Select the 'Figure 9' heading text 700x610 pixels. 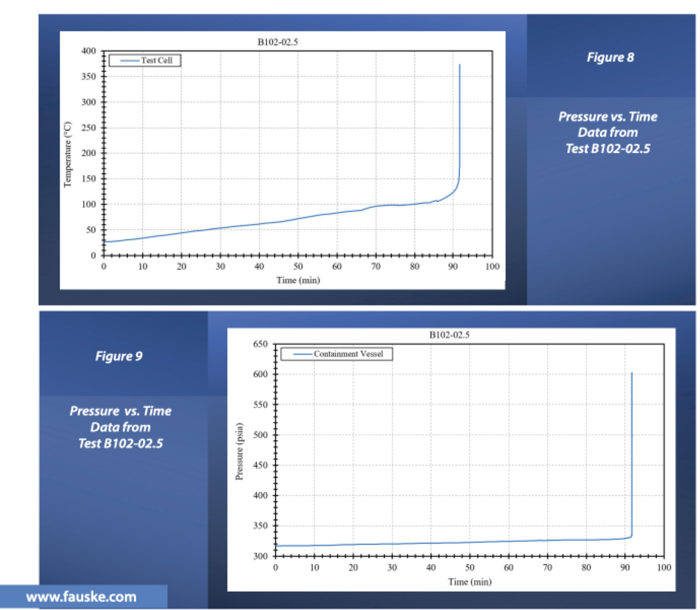[119, 356]
